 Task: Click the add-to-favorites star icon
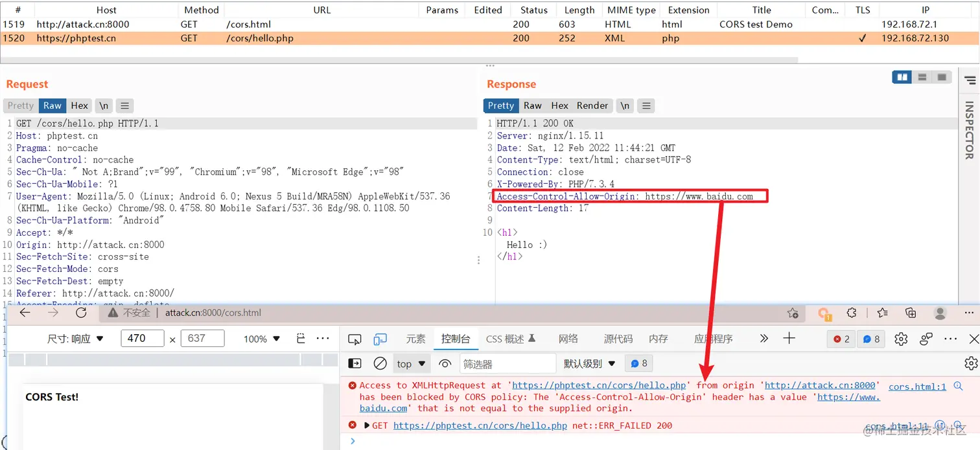pos(793,313)
